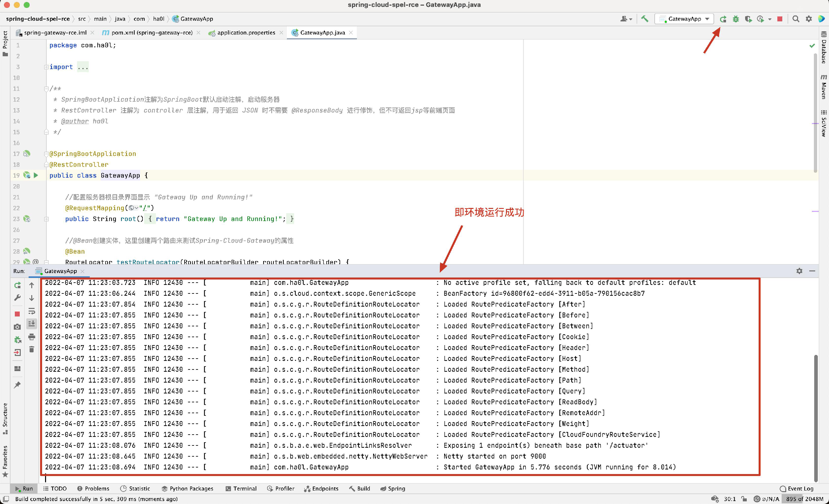This screenshot has height=504, width=829.
Task: Click the memory usage indicator bar
Action: [804, 499]
